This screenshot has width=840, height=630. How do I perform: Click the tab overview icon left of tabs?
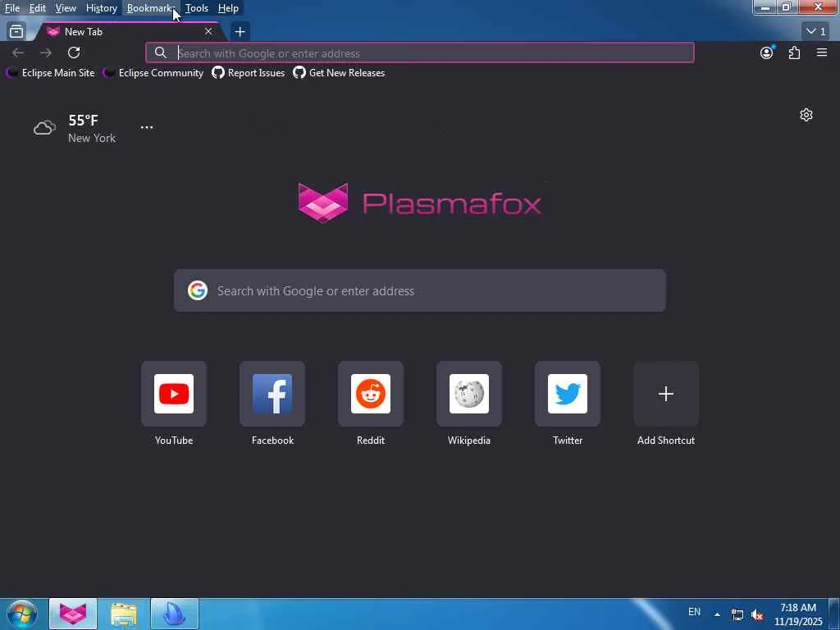coord(16,32)
